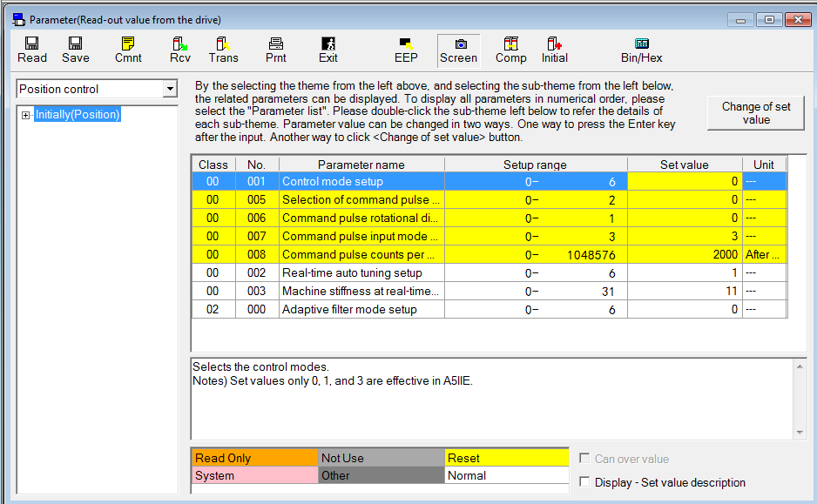Click the Class column header
This screenshot has width=817, height=504.
tap(213, 165)
